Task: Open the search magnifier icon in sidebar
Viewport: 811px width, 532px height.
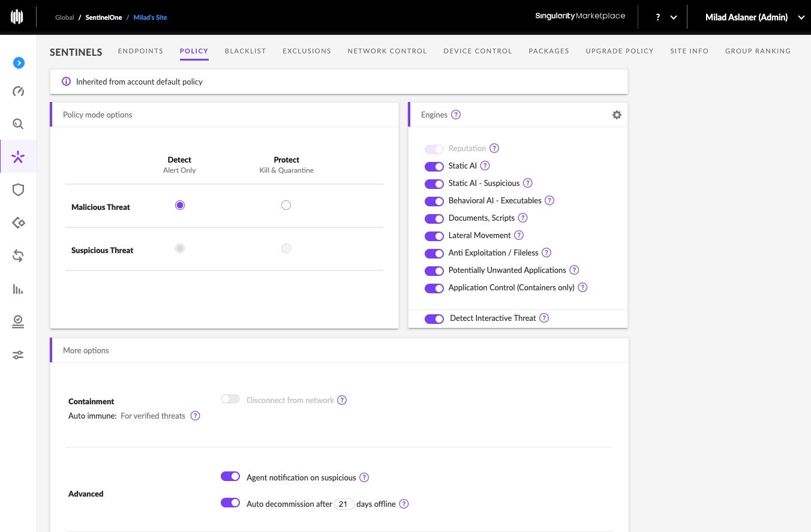Action: [18, 124]
